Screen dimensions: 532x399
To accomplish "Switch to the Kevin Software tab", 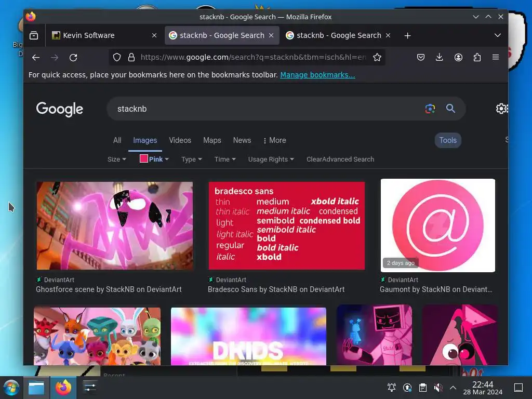I will [x=103, y=35].
